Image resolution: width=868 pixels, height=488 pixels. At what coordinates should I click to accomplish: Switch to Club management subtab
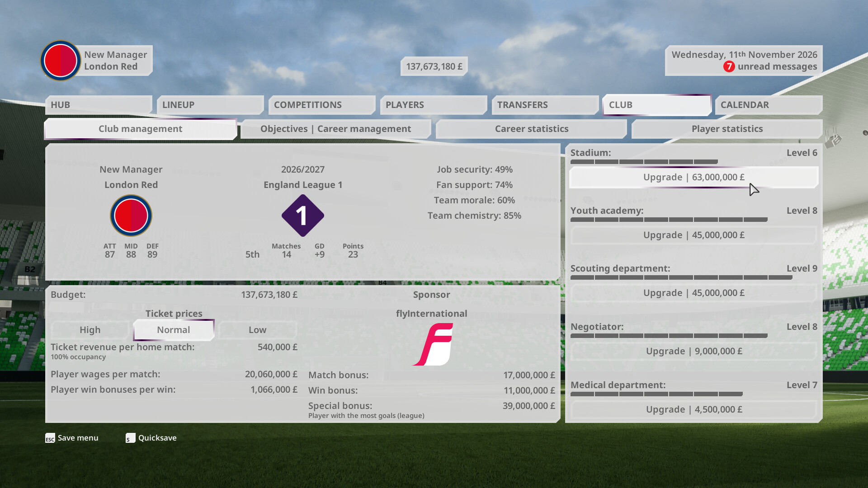coord(141,129)
